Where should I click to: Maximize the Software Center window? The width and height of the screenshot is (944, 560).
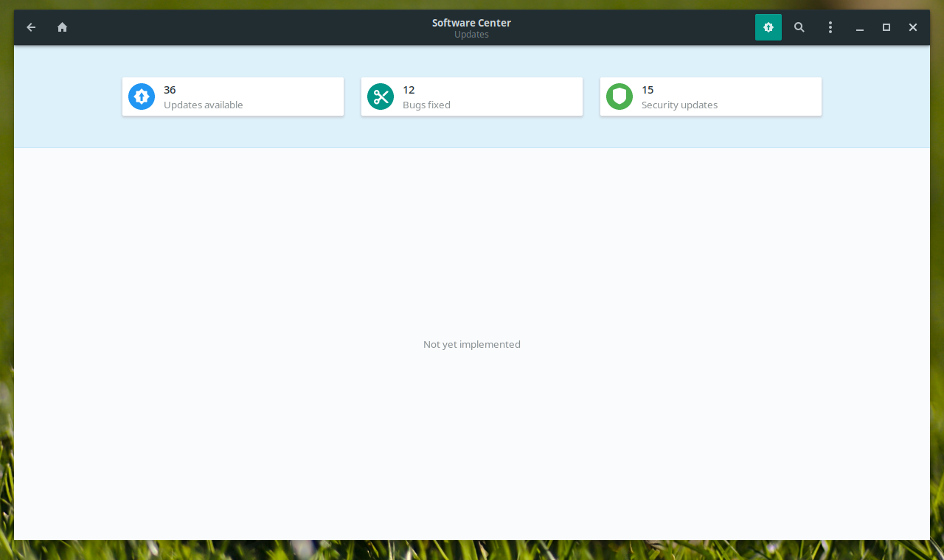click(886, 27)
